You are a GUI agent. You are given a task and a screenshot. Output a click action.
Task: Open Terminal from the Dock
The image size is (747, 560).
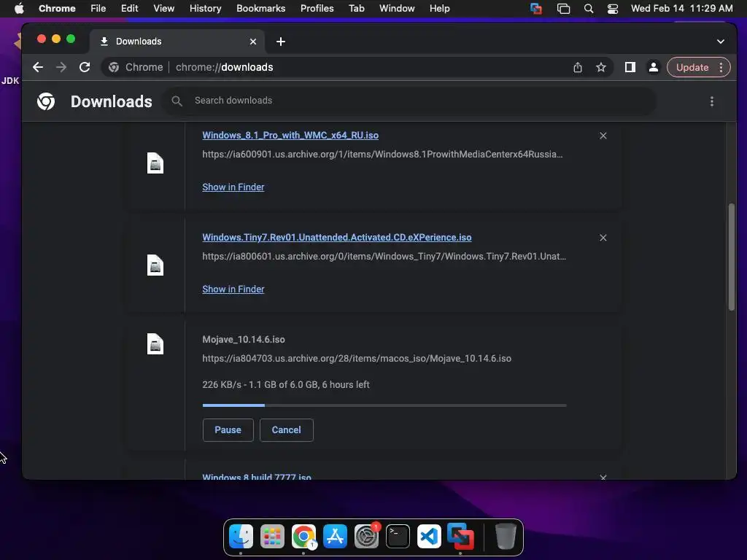(398, 536)
